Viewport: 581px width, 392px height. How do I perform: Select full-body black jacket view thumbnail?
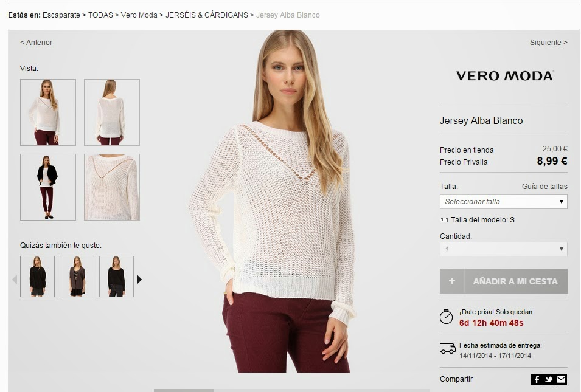(x=48, y=187)
